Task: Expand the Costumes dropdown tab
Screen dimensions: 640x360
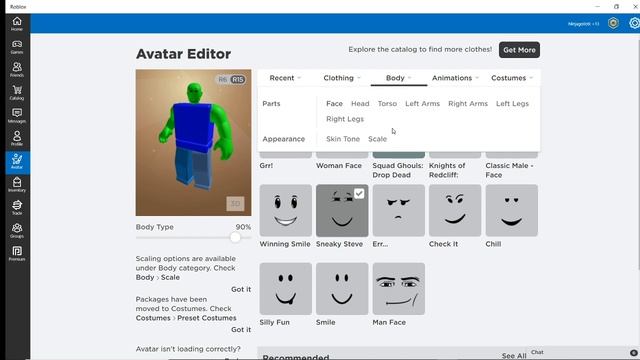Action: [x=512, y=78]
